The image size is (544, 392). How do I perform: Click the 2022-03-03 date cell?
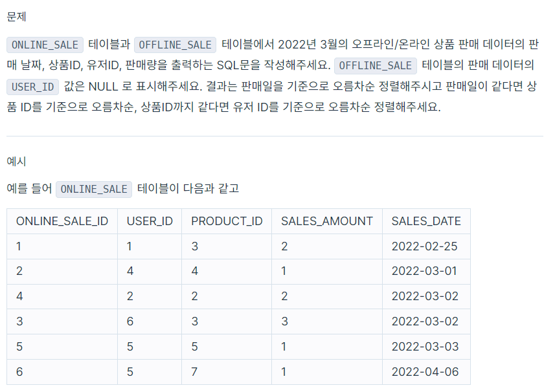[x=426, y=347]
